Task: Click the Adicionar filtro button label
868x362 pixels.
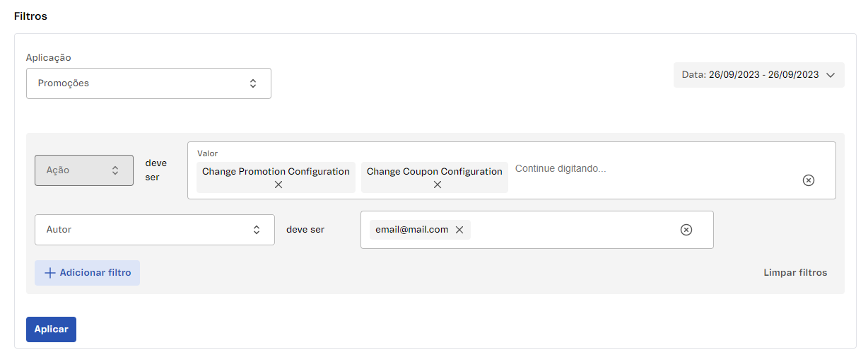Action: point(95,273)
